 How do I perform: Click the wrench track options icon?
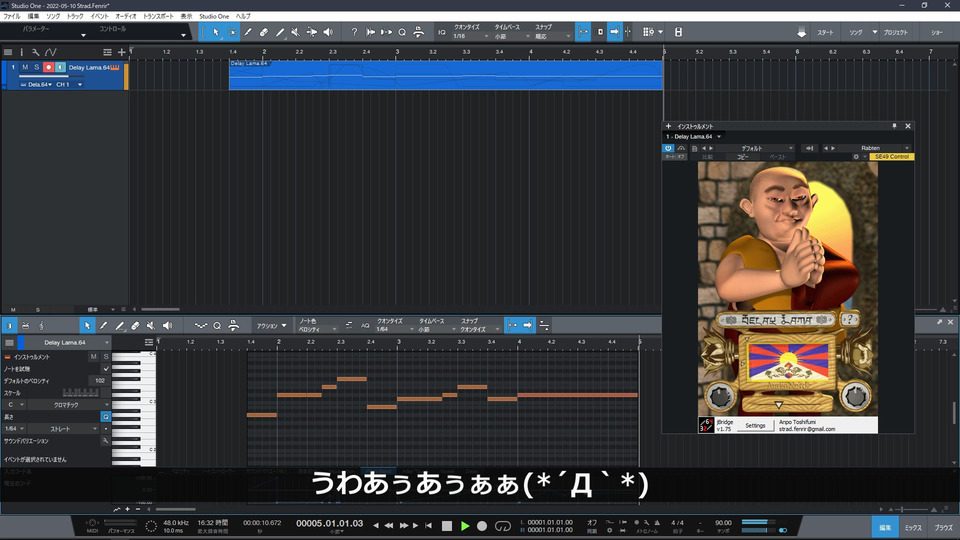(36, 52)
